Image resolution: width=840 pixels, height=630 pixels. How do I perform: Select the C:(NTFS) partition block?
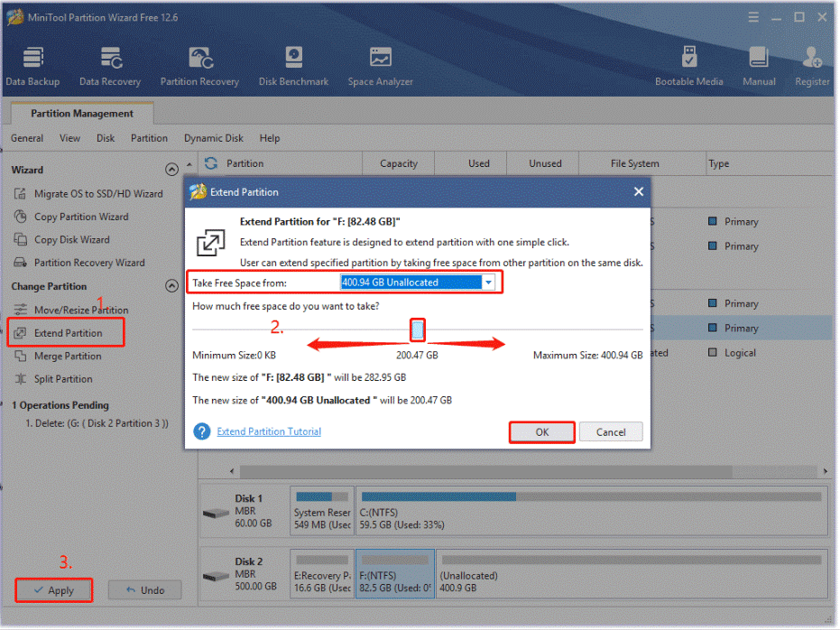[x=592, y=511]
